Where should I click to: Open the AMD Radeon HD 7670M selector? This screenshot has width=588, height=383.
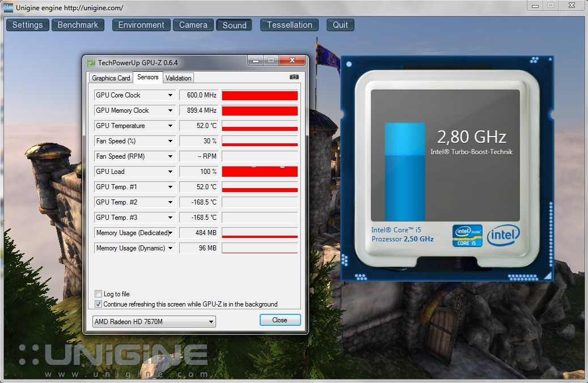[154, 322]
